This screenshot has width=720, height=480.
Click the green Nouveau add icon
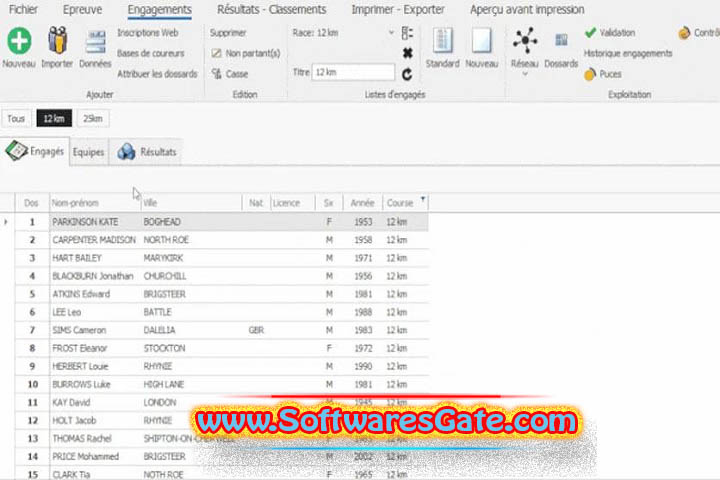coord(19,40)
